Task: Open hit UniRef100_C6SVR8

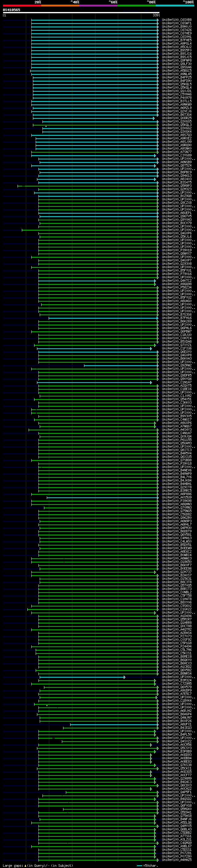Action: click(177, 20)
